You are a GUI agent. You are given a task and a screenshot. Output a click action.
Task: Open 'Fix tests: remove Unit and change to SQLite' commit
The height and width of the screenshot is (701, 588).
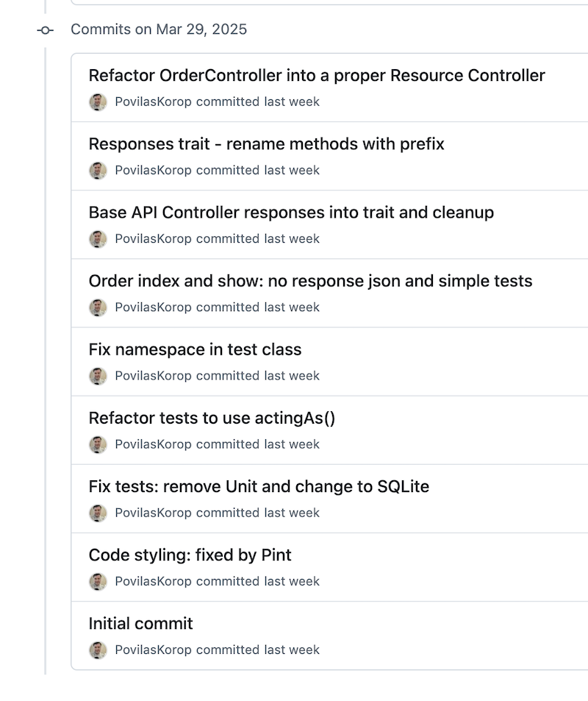click(259, 486)
